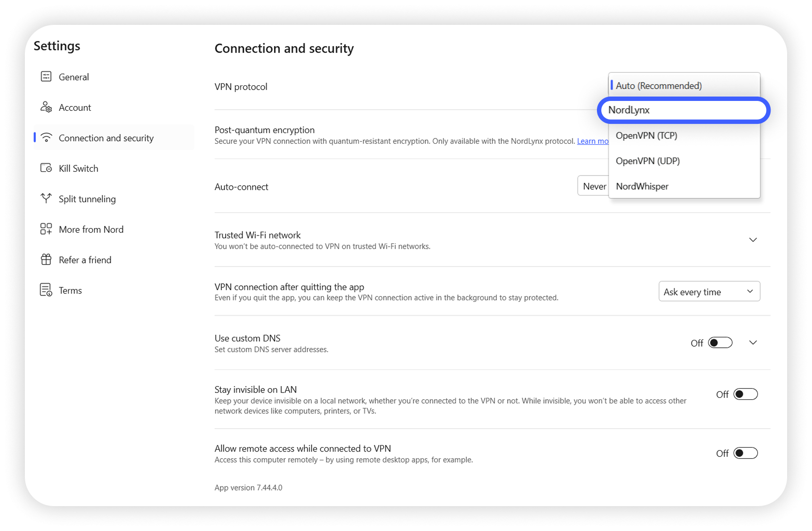Click the Refer a friend gift icon
The height and width of the screenshot is (531, 812).
pyautogui.click(x=46, y=259)
